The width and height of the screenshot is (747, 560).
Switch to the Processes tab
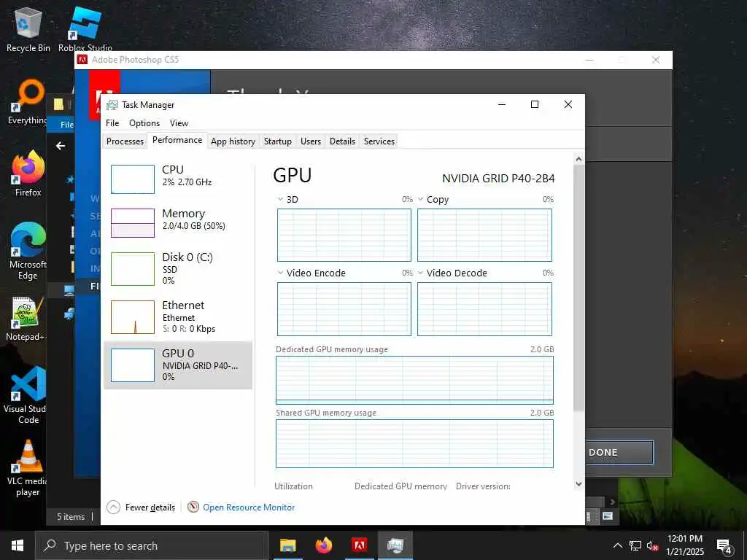tap(125, 141)
